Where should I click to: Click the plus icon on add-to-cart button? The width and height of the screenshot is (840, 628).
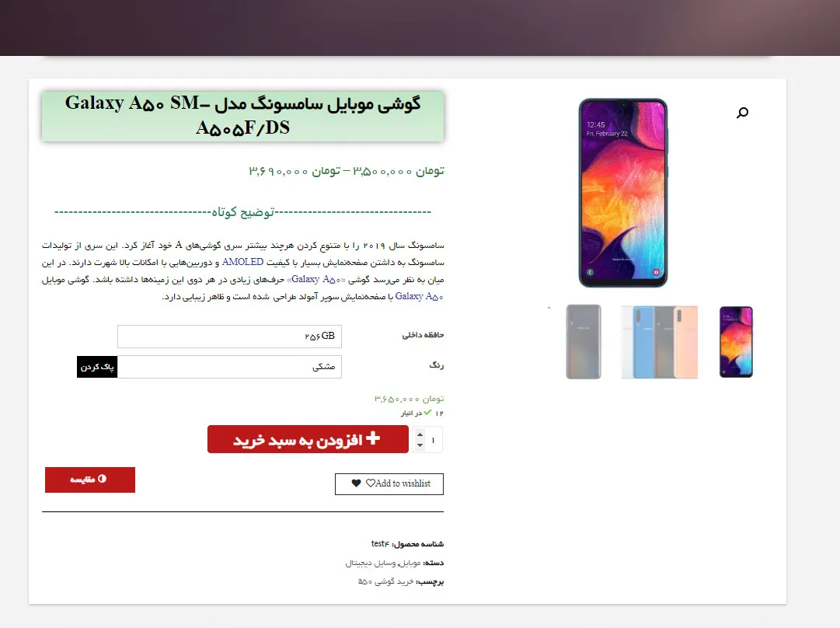(373, 438)
